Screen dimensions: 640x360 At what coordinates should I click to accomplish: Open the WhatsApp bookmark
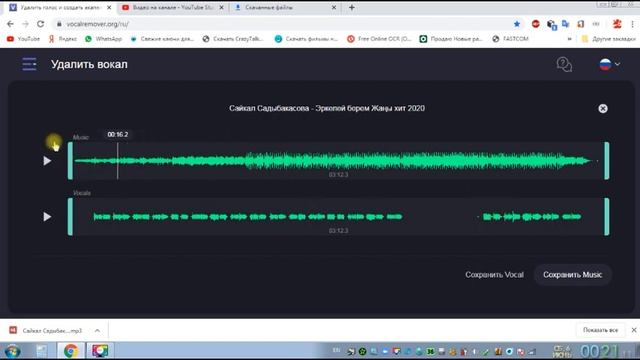[104, 39]
